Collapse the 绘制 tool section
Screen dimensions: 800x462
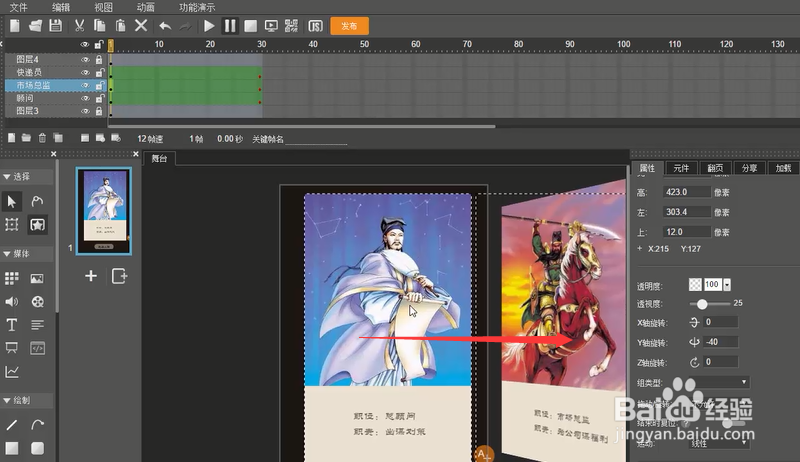(7, 400)
